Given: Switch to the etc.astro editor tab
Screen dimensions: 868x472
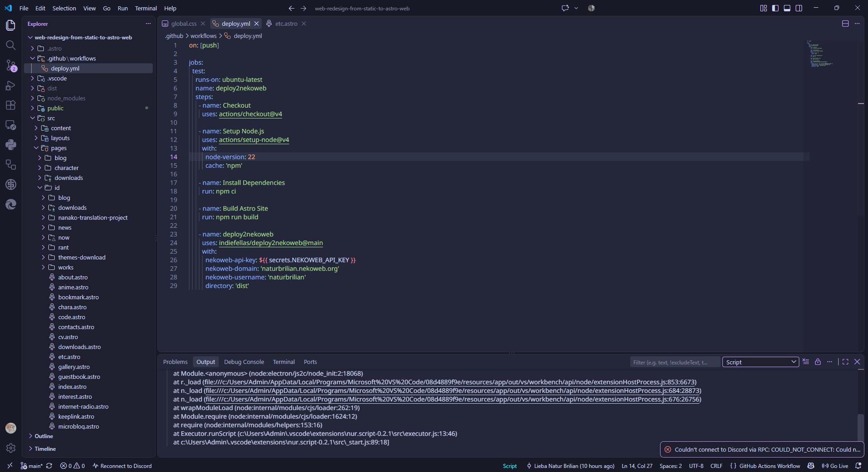Looking at the screenshot, I should [286, 24].
